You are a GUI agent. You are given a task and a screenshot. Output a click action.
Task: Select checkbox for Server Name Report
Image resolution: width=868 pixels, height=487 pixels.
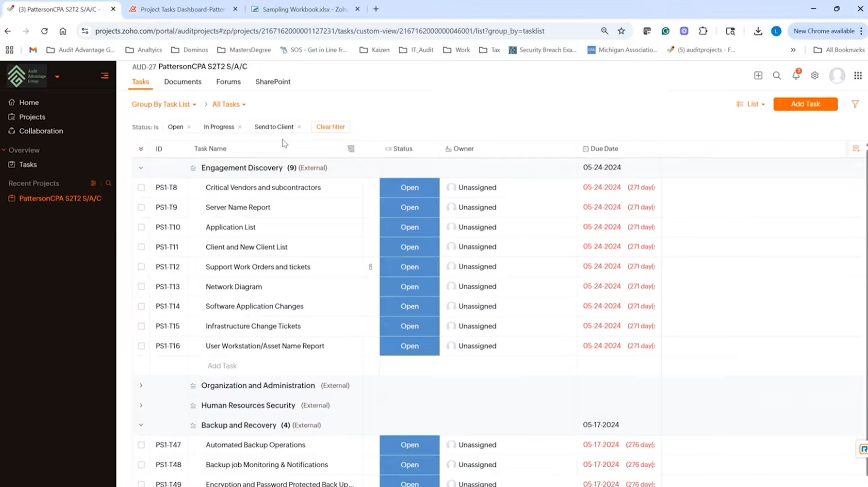141,207
